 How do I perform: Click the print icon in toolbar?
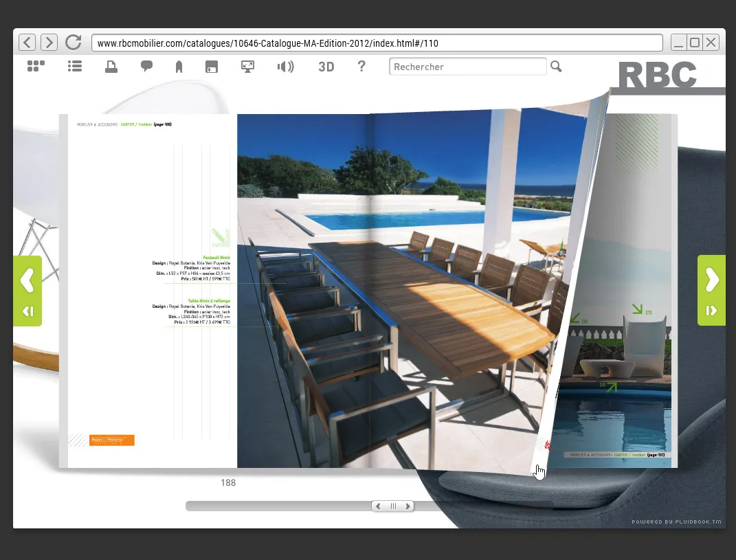pos(111,67)
